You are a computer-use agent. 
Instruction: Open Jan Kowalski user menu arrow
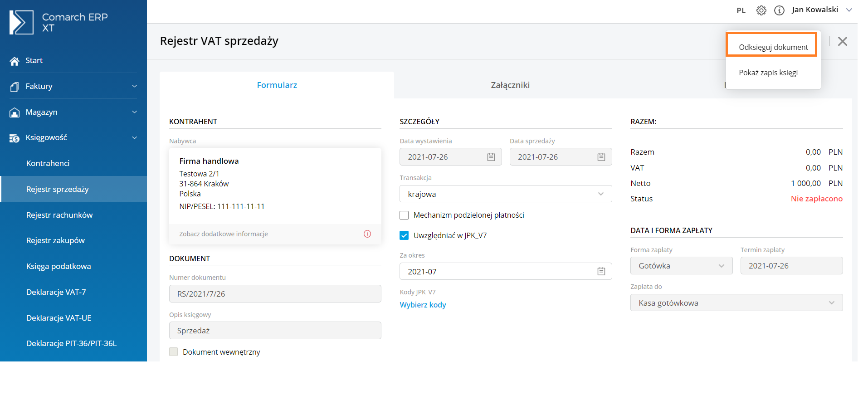(x=849, y=10)
